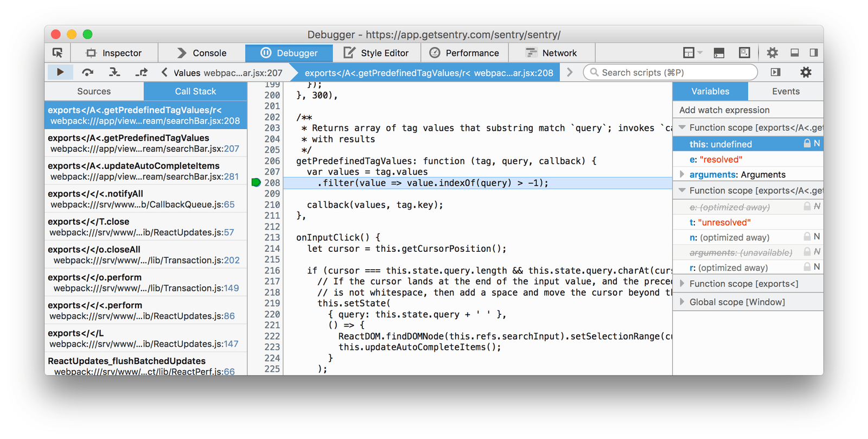Click the Values webpack breadcrumb frame
The image size is (868, 439).
coord(228,73)
